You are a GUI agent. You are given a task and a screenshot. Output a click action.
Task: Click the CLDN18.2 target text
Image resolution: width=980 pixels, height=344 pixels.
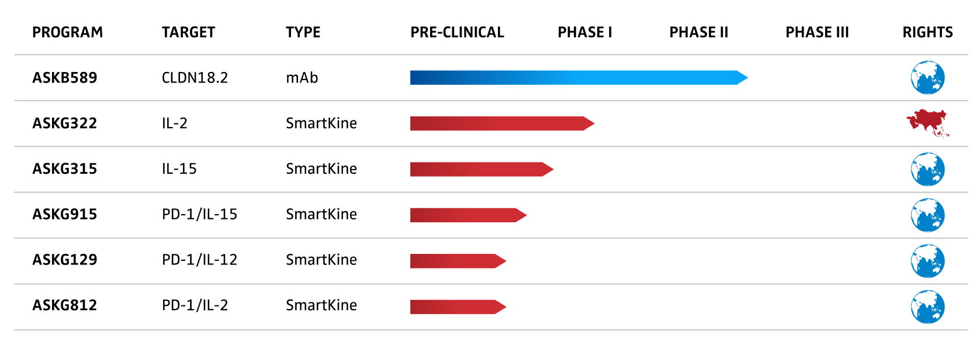pos(195,78)
